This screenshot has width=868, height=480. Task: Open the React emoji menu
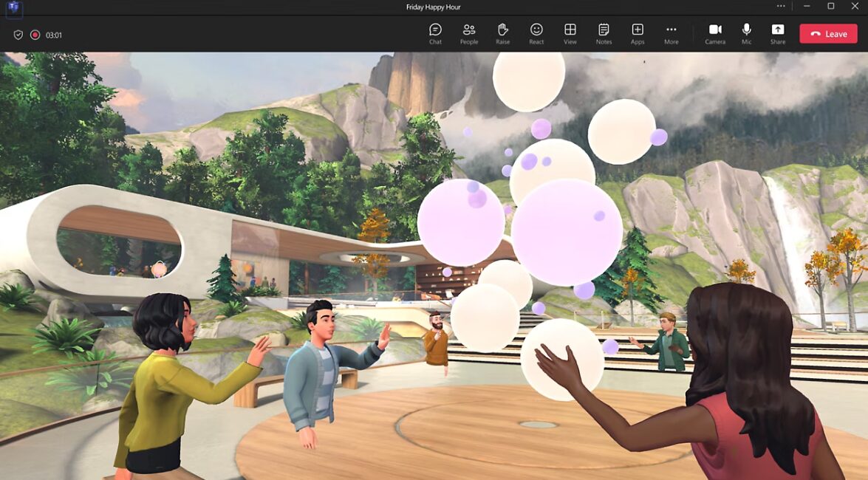coord(536,34)
